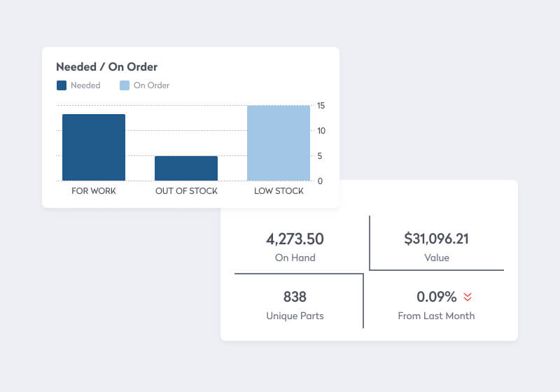Viewport: 560px width, 392px height.
Task: Select the OUT OF STOCK bar
Action: tap(186, 168)
